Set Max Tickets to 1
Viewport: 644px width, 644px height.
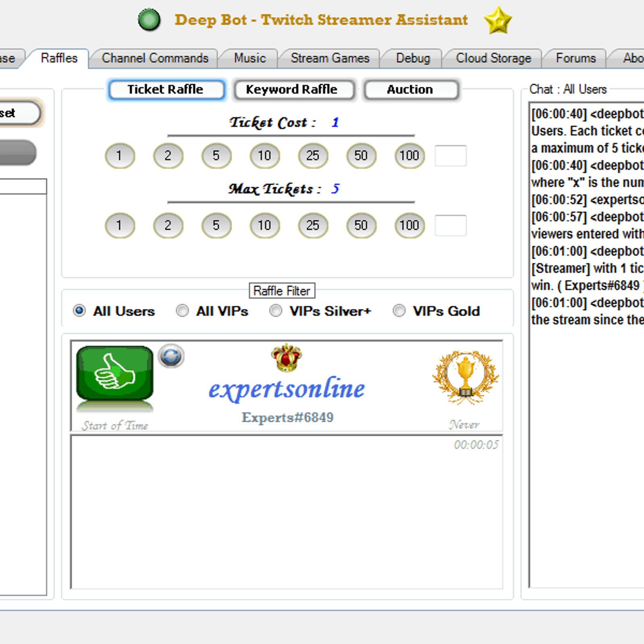click(120, 225)
